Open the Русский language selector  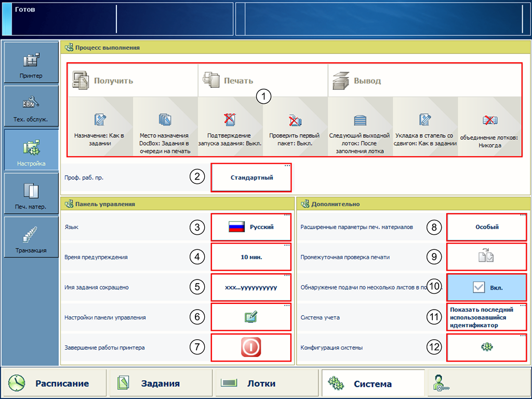(251, 227)
